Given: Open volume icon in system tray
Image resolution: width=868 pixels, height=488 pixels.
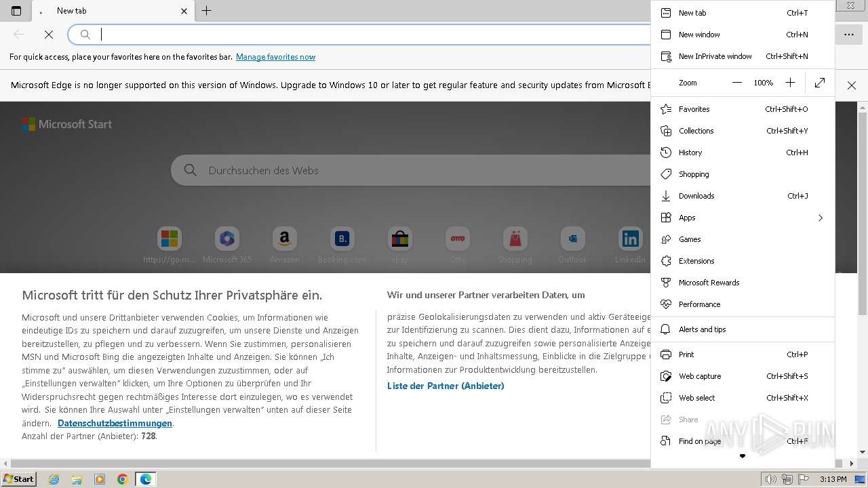Looking at the screenshot, I should click(771, 479).
